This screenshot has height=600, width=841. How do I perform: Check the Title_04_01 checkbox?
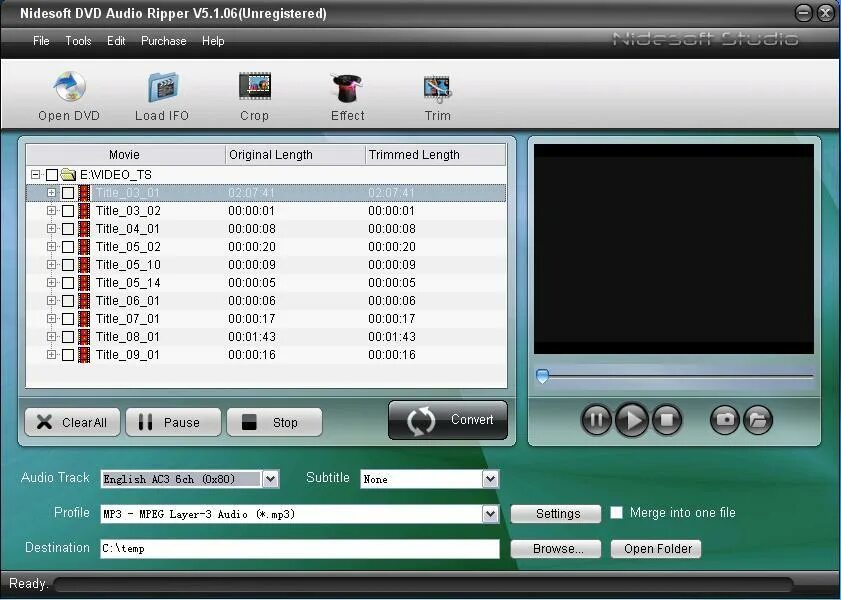coord(68,229)
